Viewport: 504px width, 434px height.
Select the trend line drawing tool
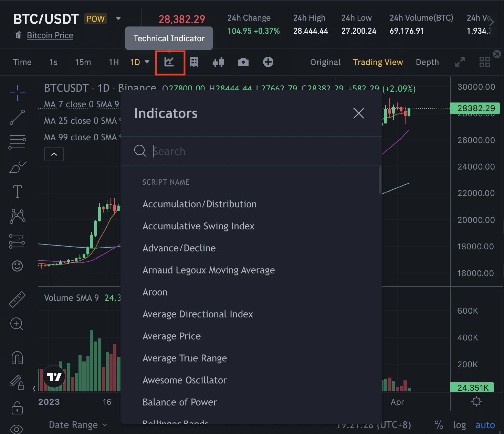[x=17, y=117]
